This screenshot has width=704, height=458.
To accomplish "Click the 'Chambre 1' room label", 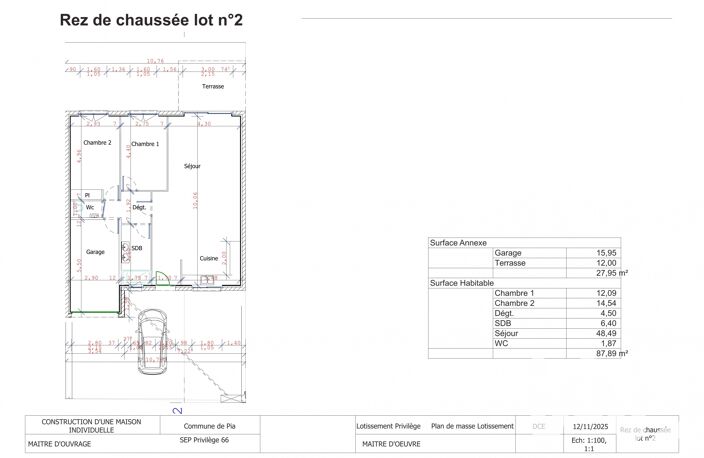I will (x=145, y=144).
